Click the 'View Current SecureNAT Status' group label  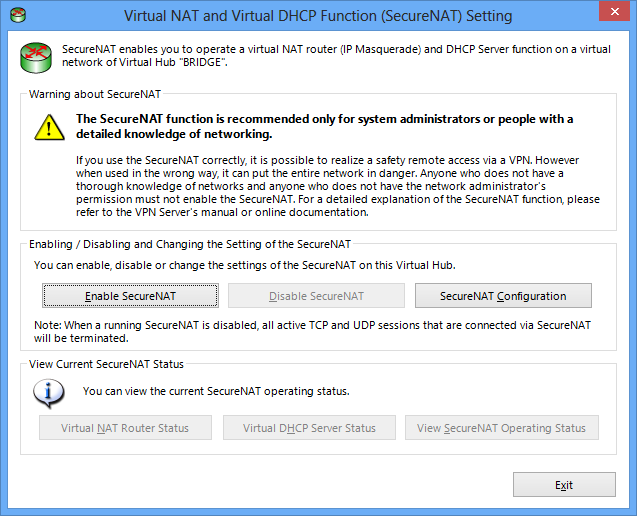[106, 364]
